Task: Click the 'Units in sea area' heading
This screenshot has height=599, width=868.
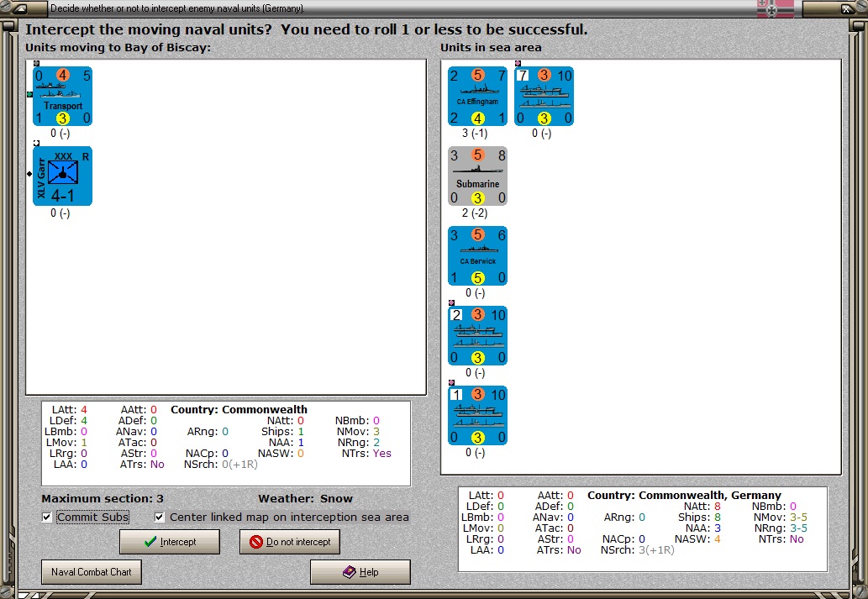Action: click(491, 48)
